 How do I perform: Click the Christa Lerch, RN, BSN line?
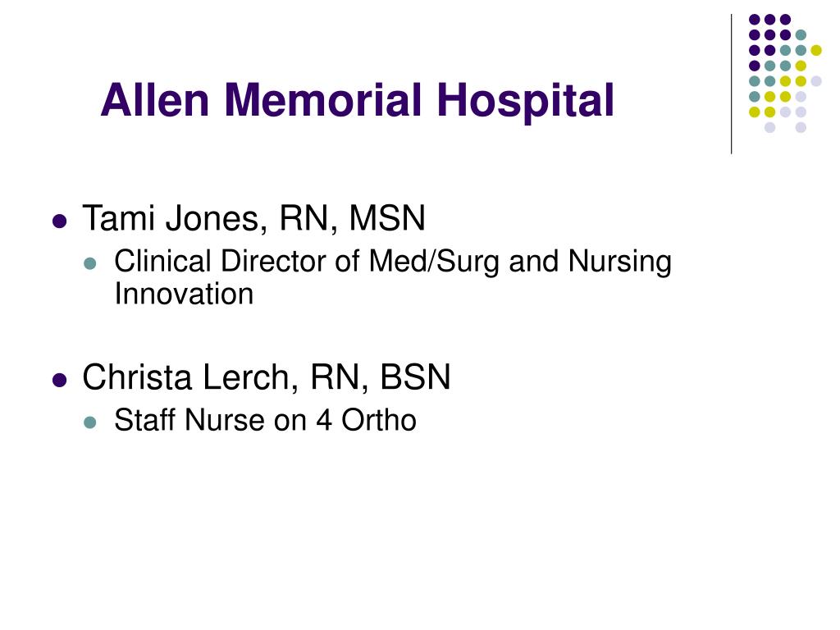[x=267, y=377]
